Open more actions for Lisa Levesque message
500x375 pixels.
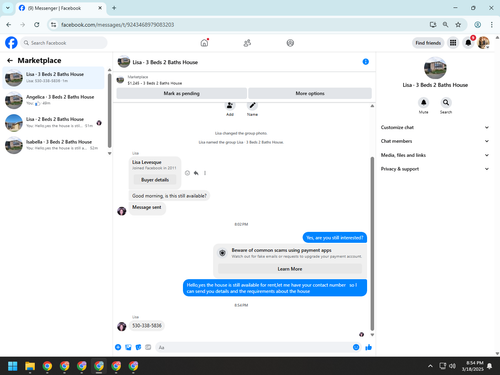click(x=205, y=173)
